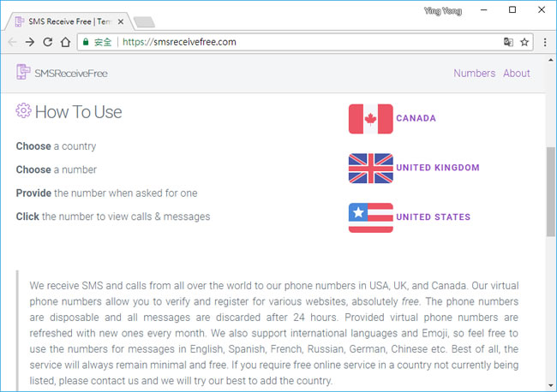
Task: Select the scrollbar down arrow
Action: [x=551, y=386]
